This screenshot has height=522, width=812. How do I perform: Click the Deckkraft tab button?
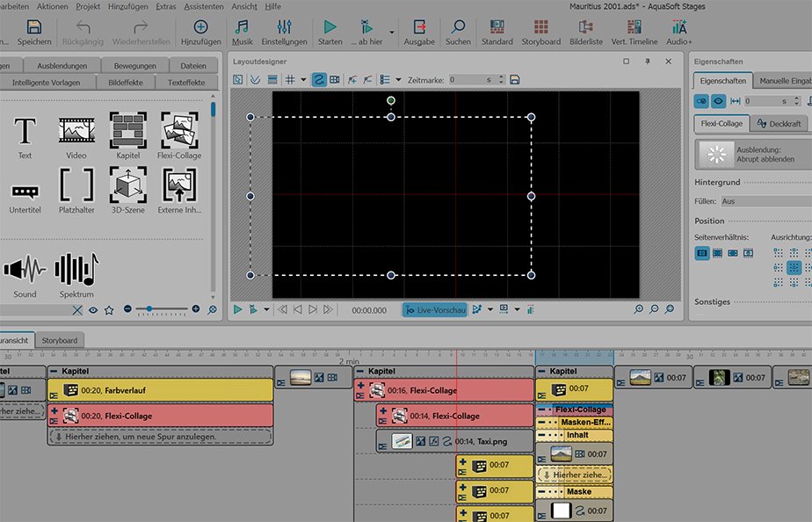779,124
